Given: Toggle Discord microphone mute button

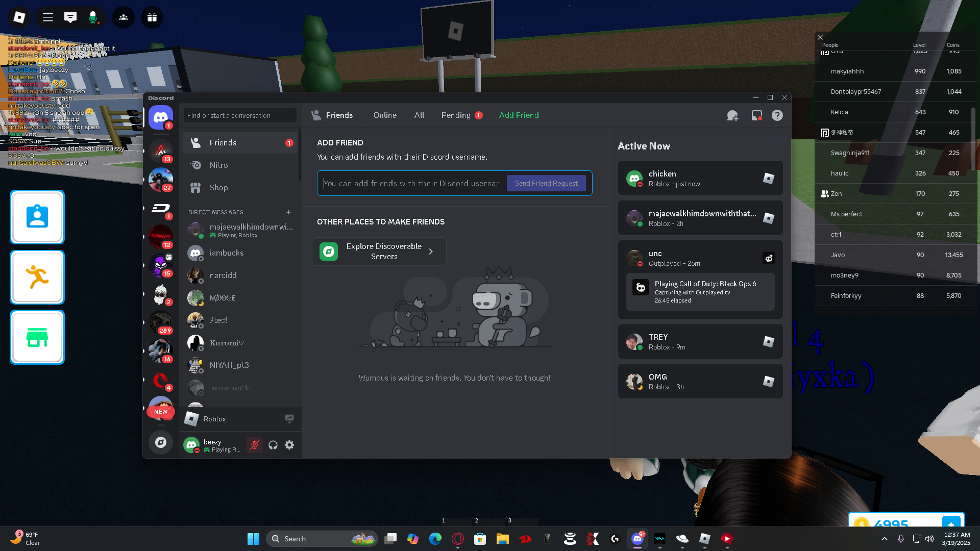Looking at the screenshot, I should 254,445.
